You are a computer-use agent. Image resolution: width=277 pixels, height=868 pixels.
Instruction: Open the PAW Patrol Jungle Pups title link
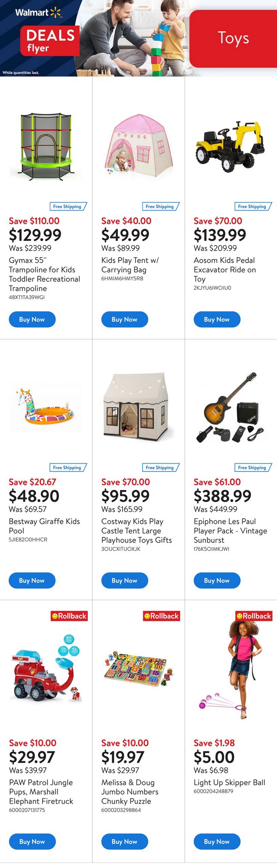click(41, 792)
